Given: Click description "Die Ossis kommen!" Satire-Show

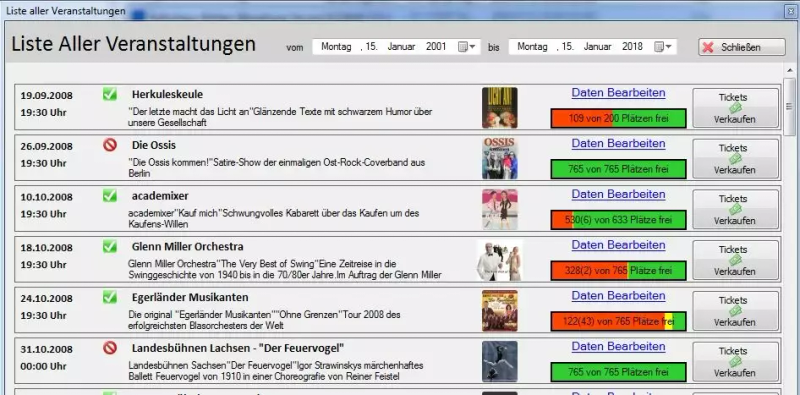Looking at the screenshot, I should (277, 168).
